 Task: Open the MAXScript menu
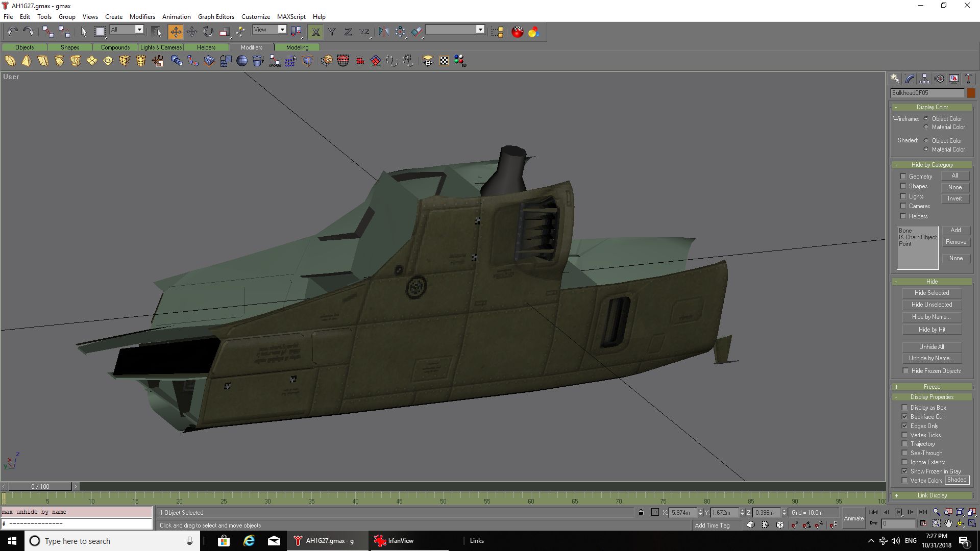[x=291, y=16]
